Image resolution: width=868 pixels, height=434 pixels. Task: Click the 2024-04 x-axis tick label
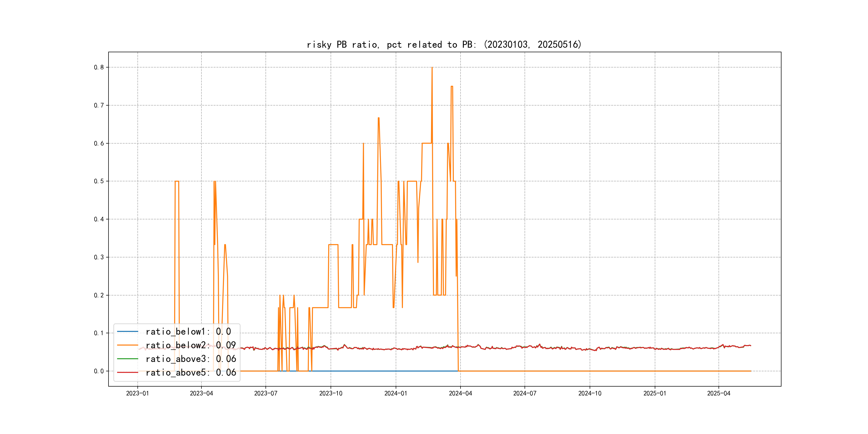460,393
